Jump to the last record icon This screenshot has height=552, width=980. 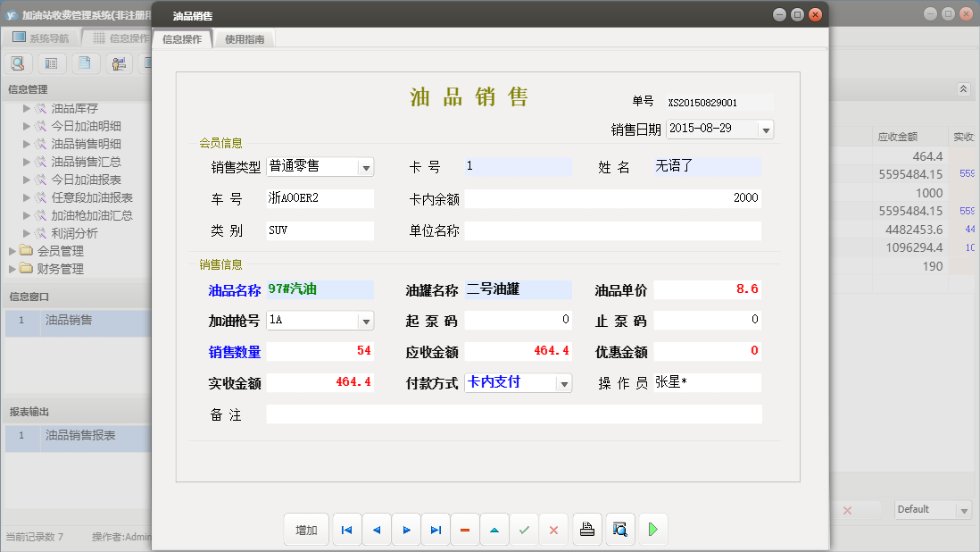pos(436,529)
